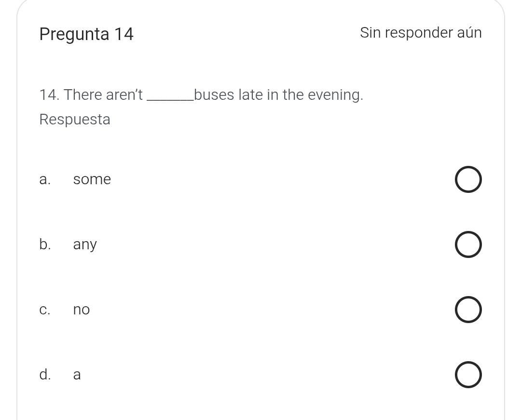This screenshot has height=420, width=521.
Task: Click the answer text "any"
Action: click(85, 245)
